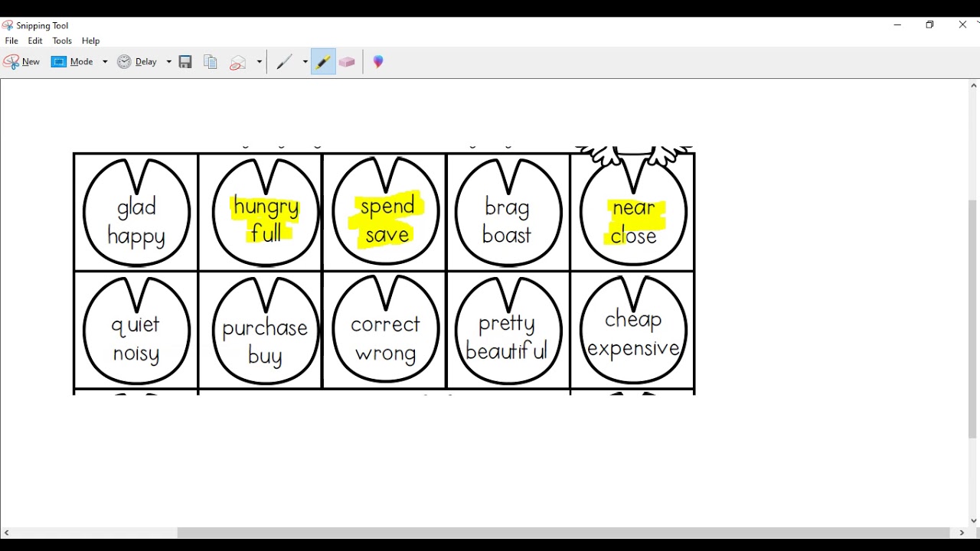Click the highlighted word "full"
This screenshot has width=980, height=551.
tap(266, 233)
